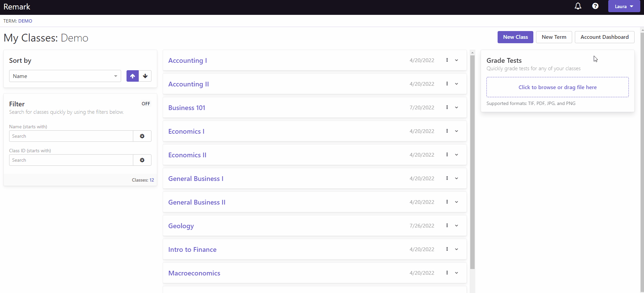
Task: Open Name filter settings gear
Action: pyautogui.click(x=142, y=136)
